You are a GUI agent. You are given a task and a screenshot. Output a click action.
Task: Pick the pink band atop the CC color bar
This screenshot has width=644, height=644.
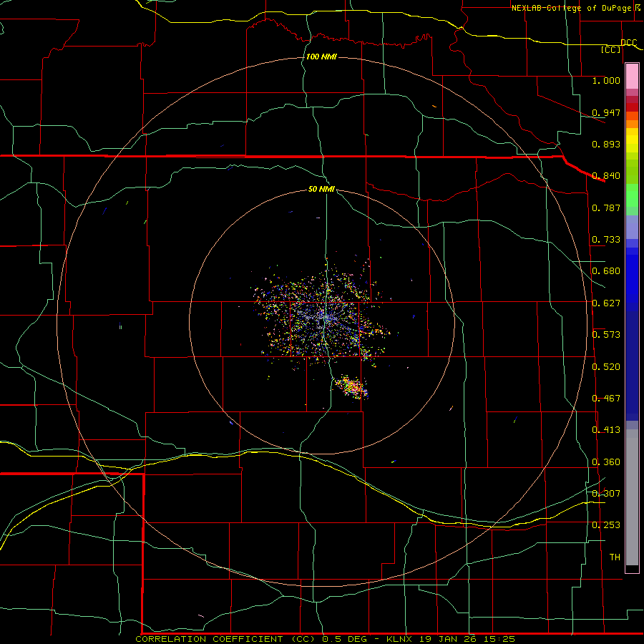[x=632, y=77]
